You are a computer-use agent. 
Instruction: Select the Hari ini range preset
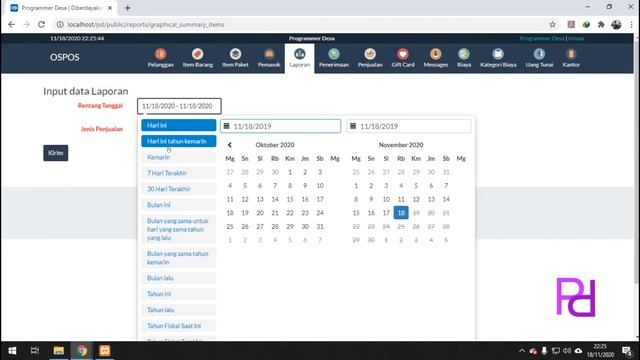click(x=178, y=125)
